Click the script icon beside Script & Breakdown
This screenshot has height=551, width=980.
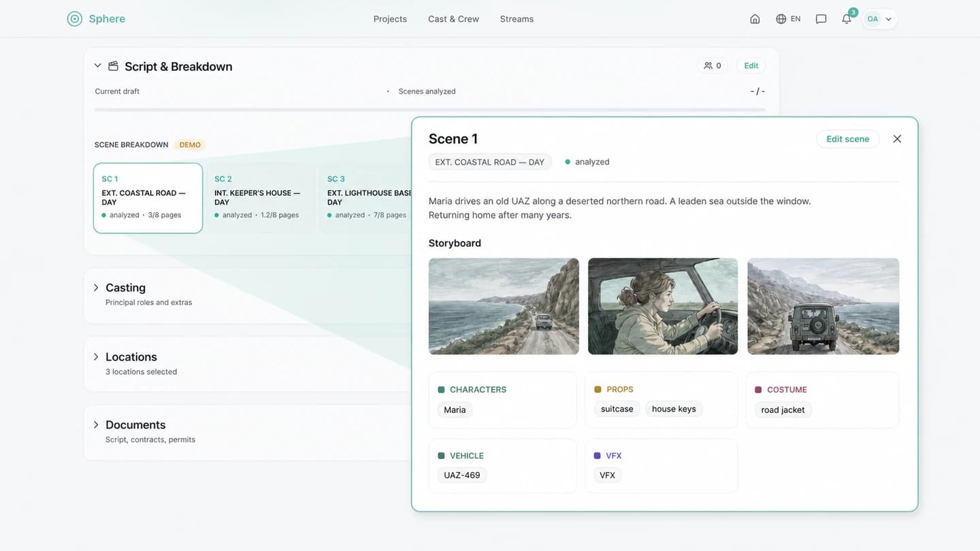click(x=113, y=66)
